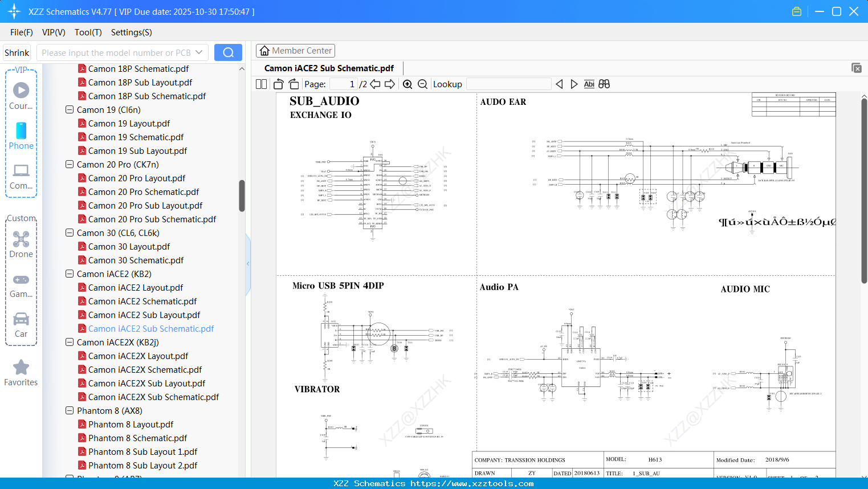The height and width of the screenshot is (489, 868).
Task: Switch to the Camon iACE2 Sub Schematic tab
Action: 329,68
